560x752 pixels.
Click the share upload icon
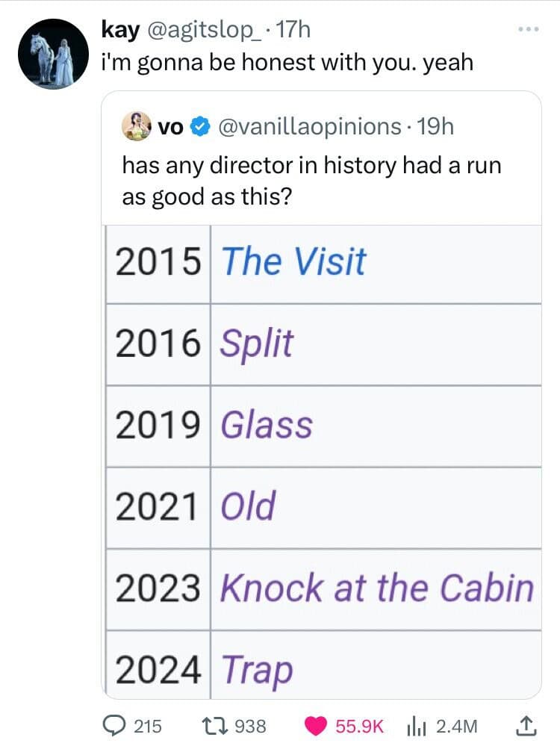point(526,726)
